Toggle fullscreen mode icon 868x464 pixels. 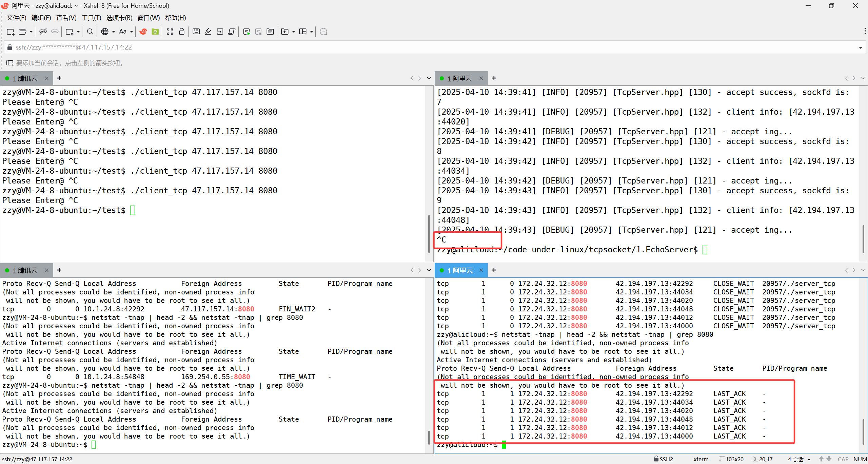point(170,32)
